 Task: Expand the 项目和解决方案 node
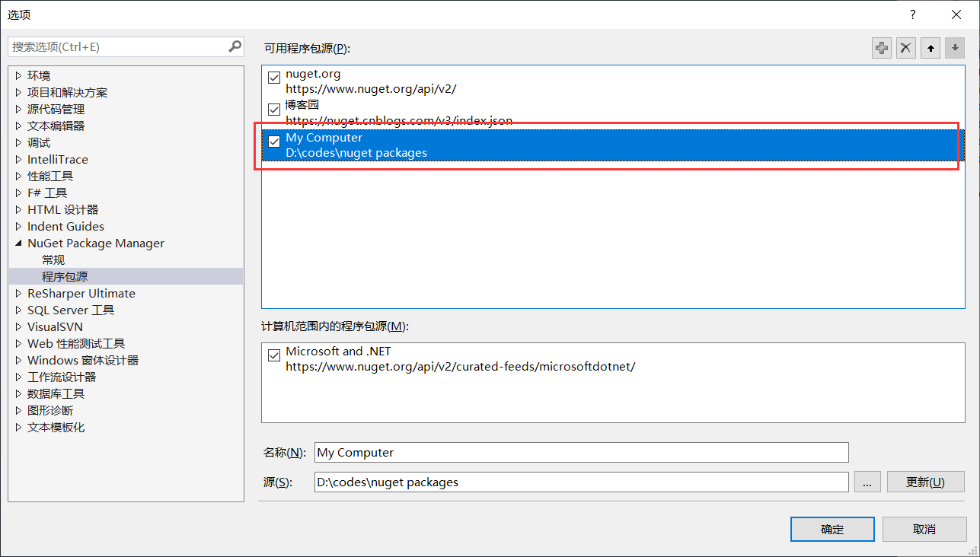(x=19, y=93)
